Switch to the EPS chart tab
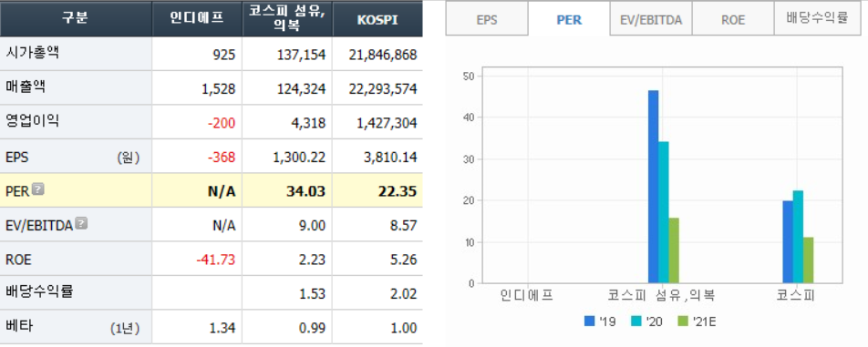Screen dimensions: 868x347 coord(487,19)
